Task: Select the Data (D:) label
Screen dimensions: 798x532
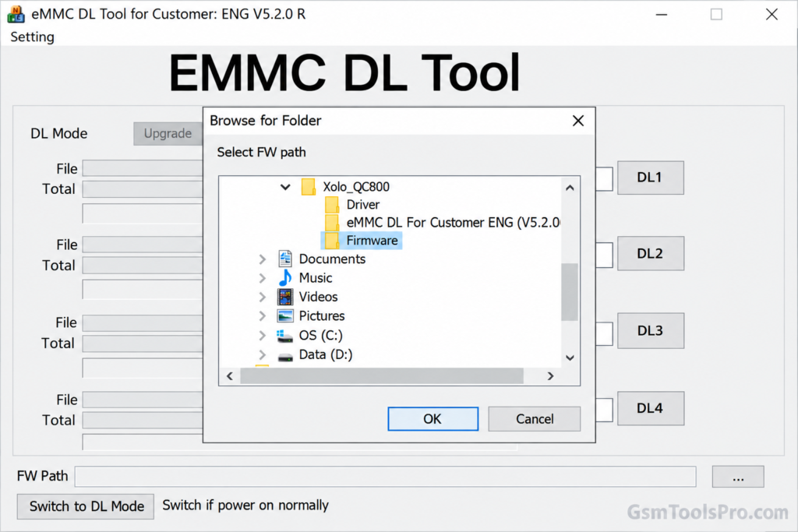Action: click(326, 354)
